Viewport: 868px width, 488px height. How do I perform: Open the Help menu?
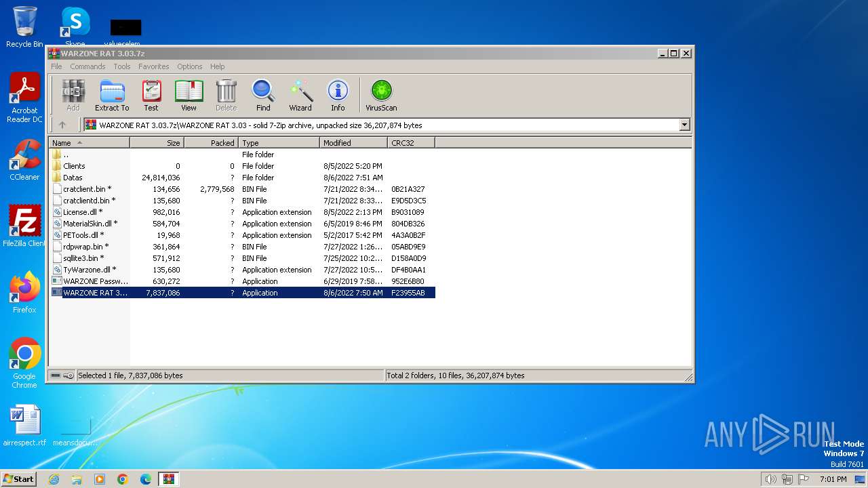coord(217,66)
